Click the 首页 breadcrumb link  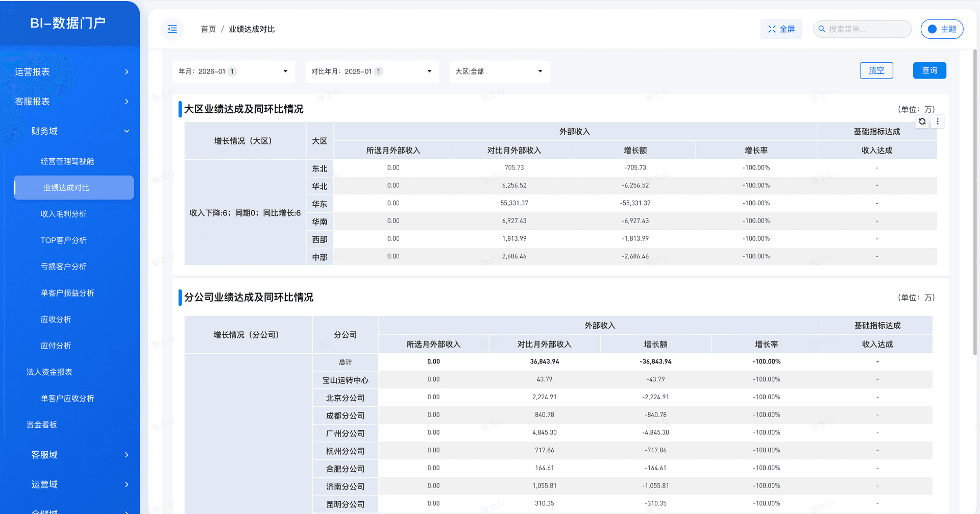click(208, 29)
